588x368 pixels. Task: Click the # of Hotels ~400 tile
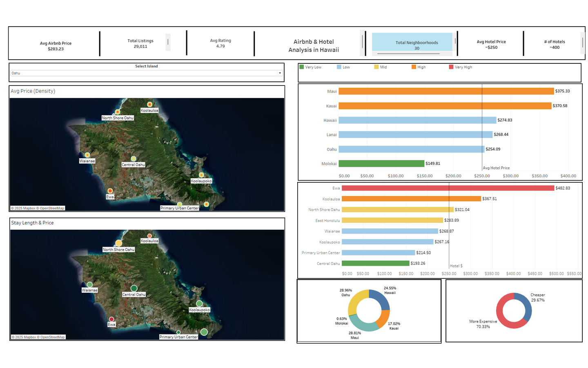[555, 45]
